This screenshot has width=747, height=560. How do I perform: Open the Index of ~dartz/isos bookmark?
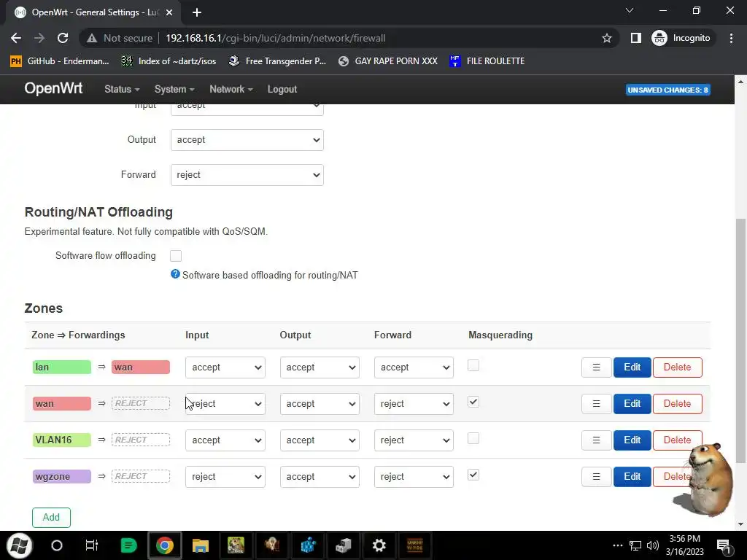click(169, 61)
